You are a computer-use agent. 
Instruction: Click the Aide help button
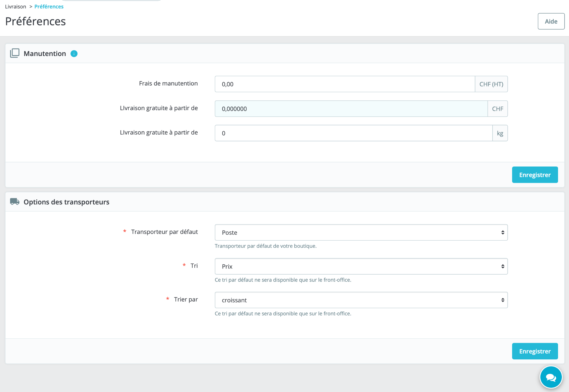click(x=551, y=21)
